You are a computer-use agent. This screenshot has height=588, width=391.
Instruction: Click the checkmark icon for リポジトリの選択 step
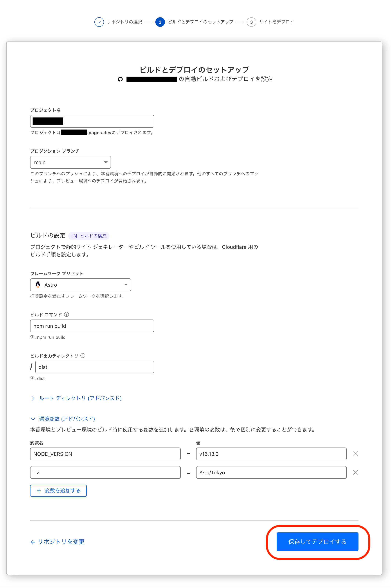click(x=99, y=22)
